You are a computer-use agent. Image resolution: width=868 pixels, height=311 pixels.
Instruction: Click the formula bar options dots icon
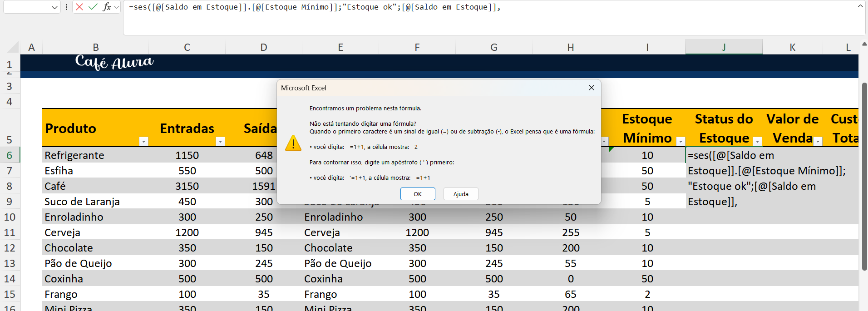pos(67,7)
